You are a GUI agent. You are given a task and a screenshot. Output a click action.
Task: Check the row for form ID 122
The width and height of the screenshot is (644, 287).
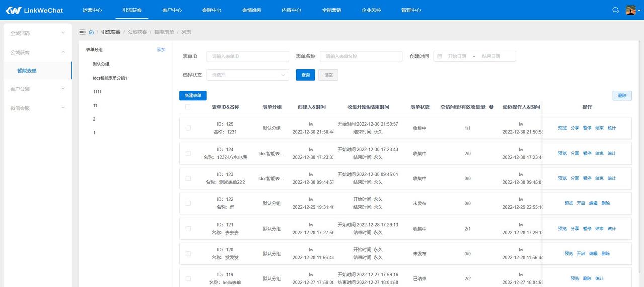pyautogui.click(x=188, y=203)
